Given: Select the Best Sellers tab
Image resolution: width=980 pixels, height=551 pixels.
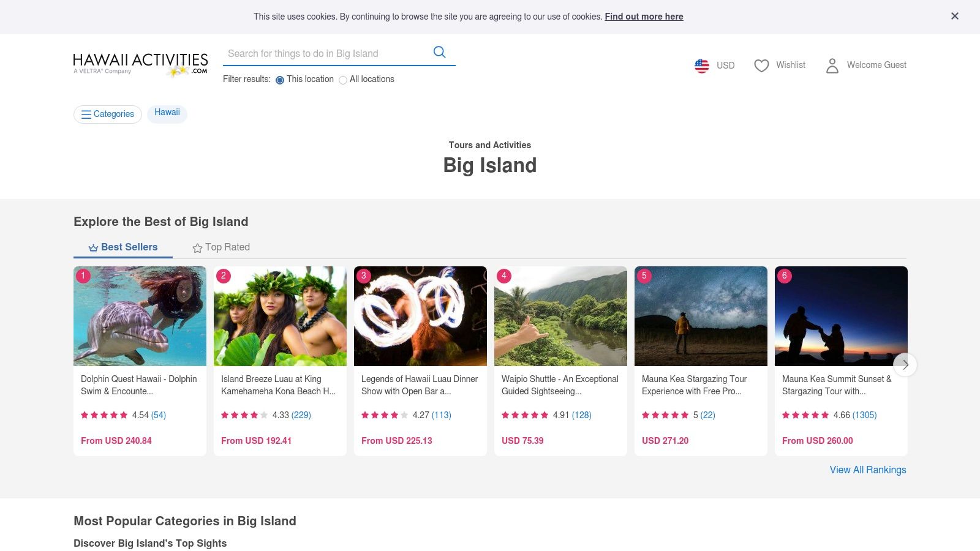Looking at the screenshot, I should tap(129, 247).
